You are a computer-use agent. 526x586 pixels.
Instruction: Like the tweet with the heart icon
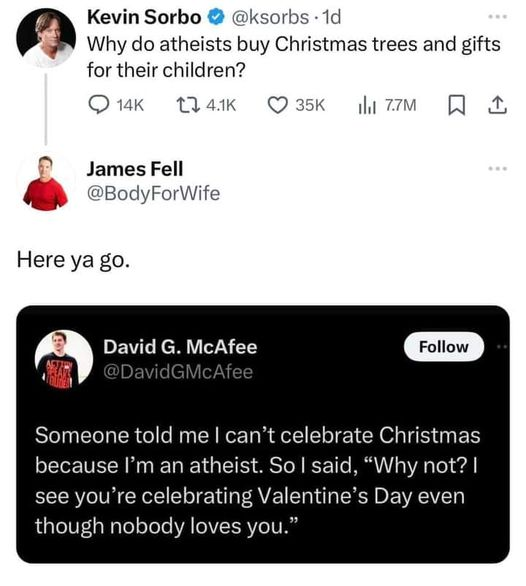(277, 105)
